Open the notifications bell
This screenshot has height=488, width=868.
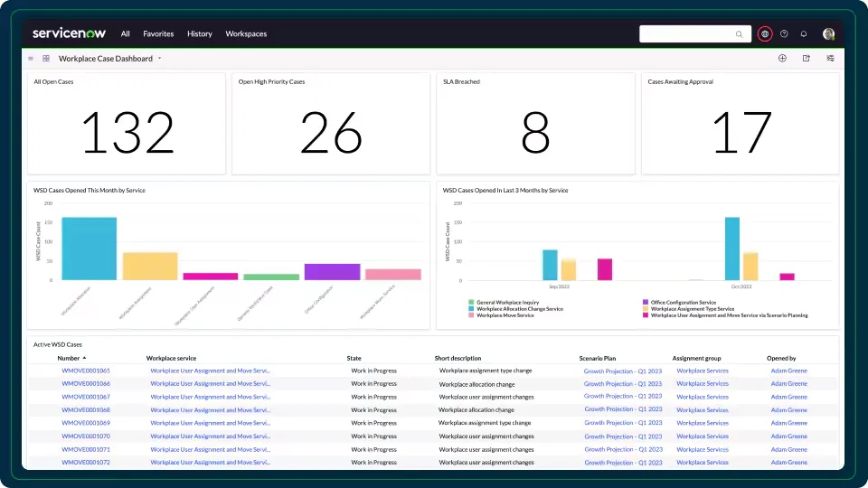(804, 33)
